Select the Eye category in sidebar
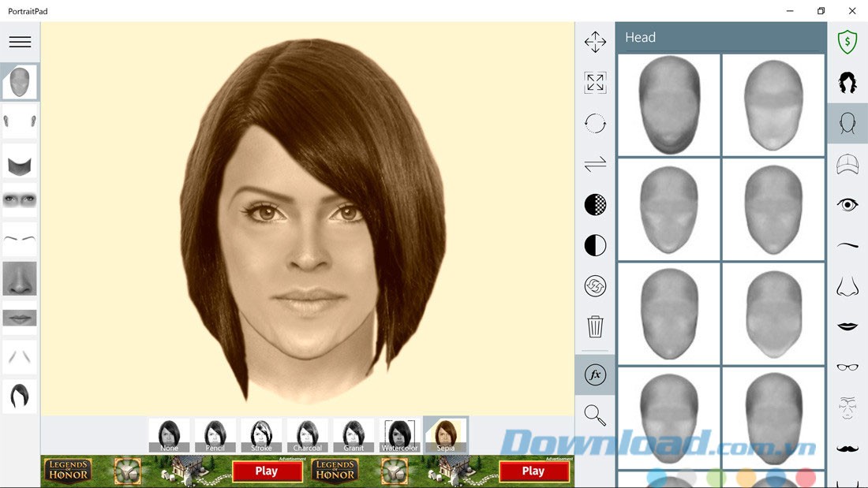868x488 pixels. pyautogui.click(x=847, y=205)
